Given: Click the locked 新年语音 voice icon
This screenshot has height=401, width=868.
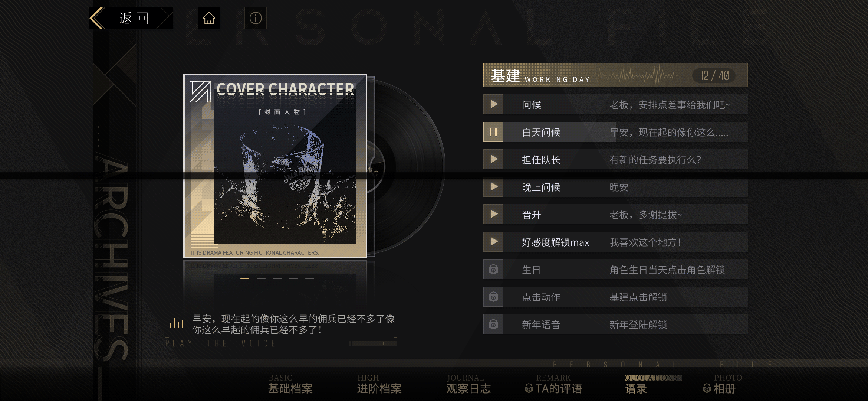Looking at the screenshot, I should (x=493, y=324).
